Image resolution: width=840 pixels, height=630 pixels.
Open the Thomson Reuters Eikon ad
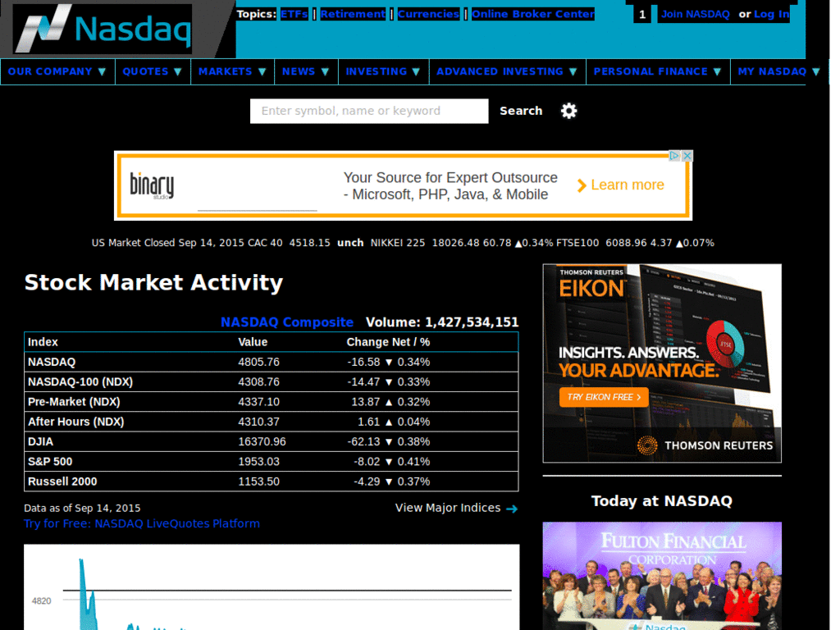pos(662,363)
